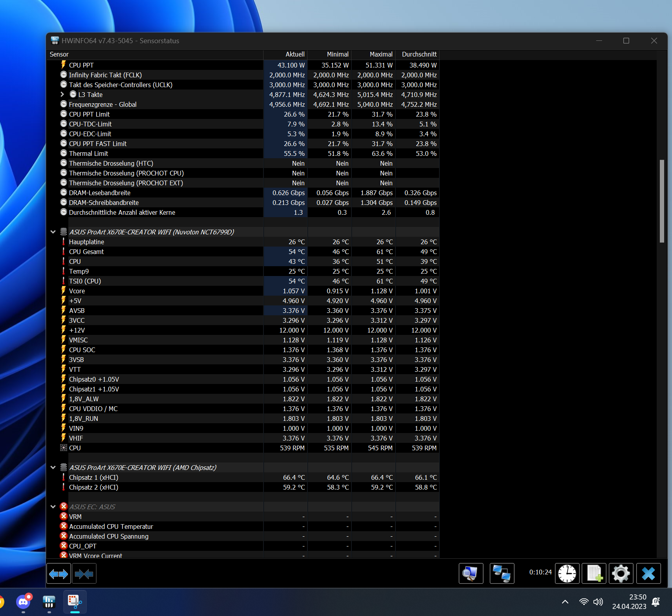
Task: Expand the L3 Takte entry
Action: click(x=62, y=94)
